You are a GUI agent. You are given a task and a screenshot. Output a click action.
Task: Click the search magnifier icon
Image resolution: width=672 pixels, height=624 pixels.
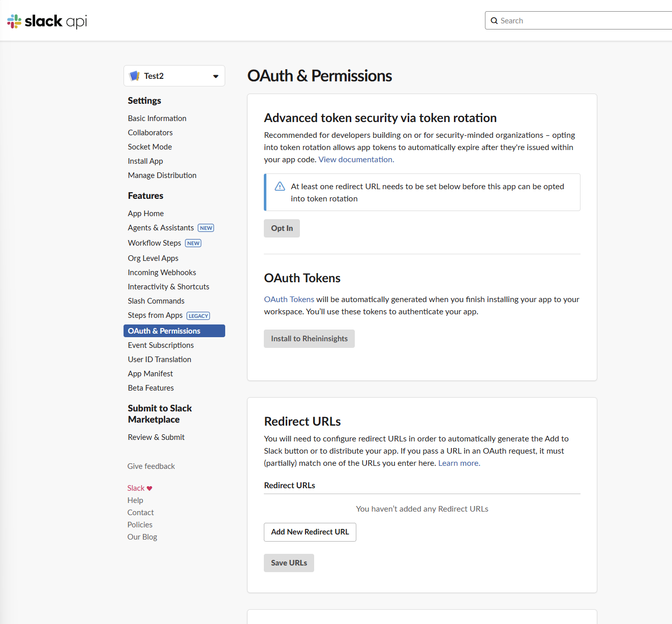click(x=494, y=21)
